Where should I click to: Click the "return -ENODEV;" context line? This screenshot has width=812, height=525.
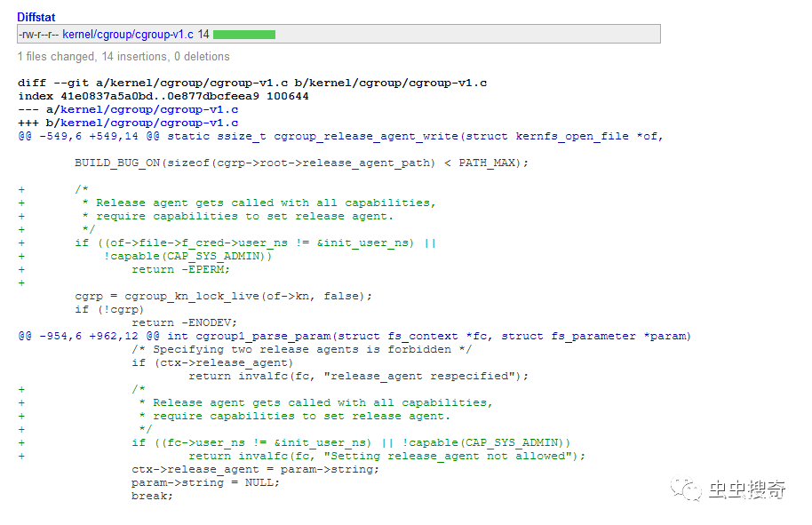pos(184,323)
